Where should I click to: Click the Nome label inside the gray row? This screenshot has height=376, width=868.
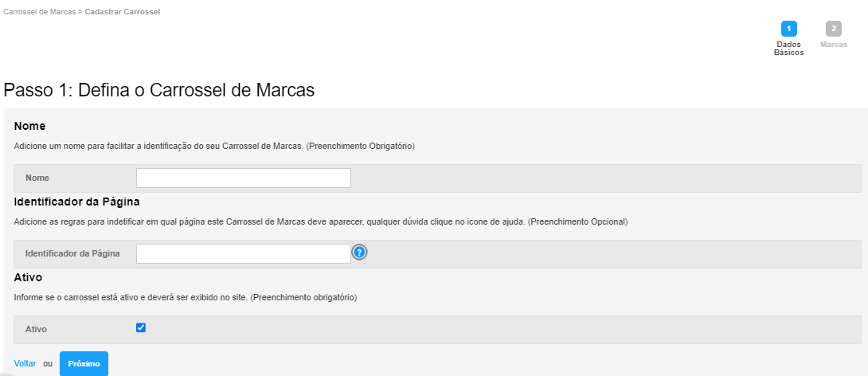[x=37, y=178]
